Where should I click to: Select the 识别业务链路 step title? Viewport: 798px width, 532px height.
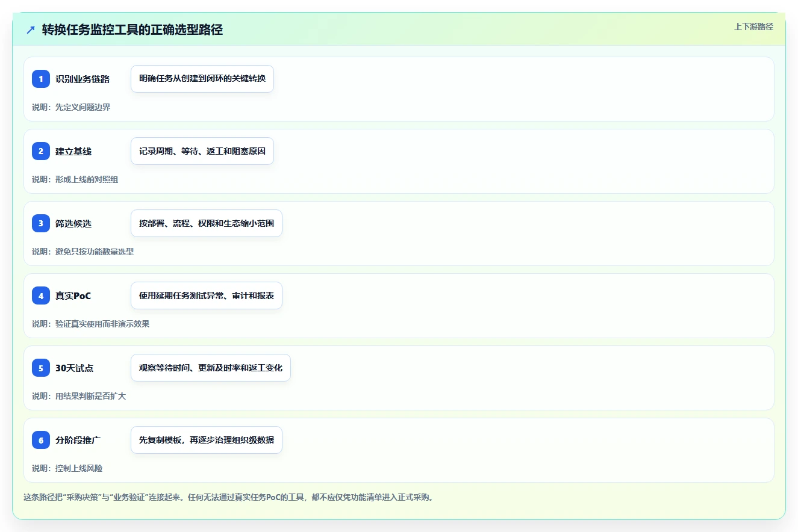tap(83, 79)
